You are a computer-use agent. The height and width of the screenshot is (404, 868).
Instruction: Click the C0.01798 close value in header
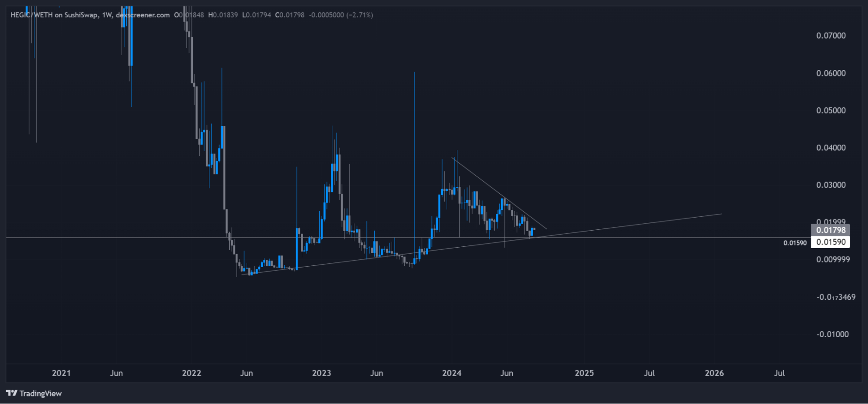(290, 15)
